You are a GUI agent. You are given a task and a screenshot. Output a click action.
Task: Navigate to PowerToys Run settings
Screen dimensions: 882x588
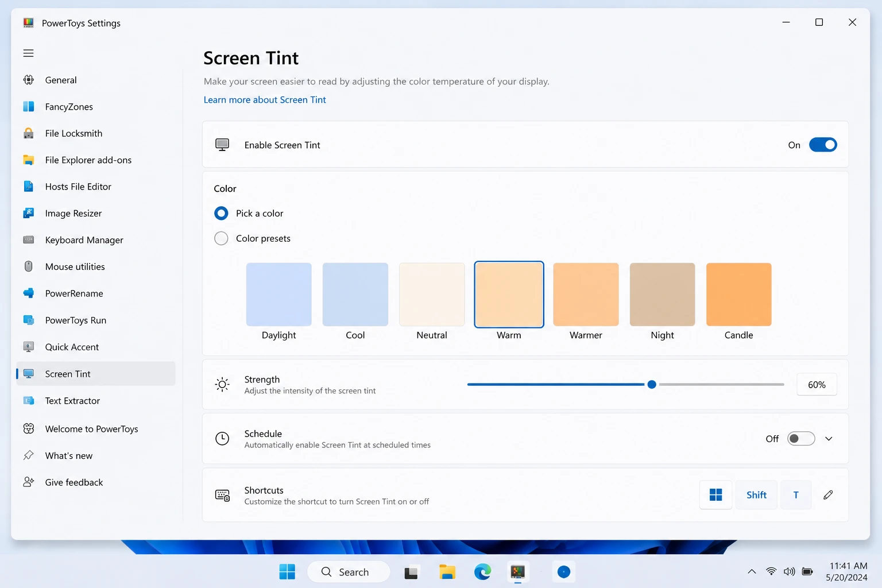point(96,320)
